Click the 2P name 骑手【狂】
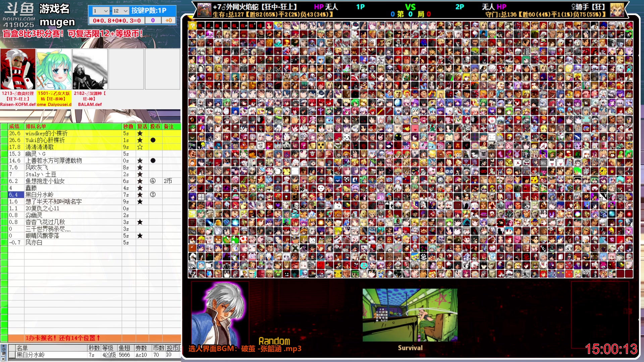This screenshot has width=644, height=362. [588, 7]
